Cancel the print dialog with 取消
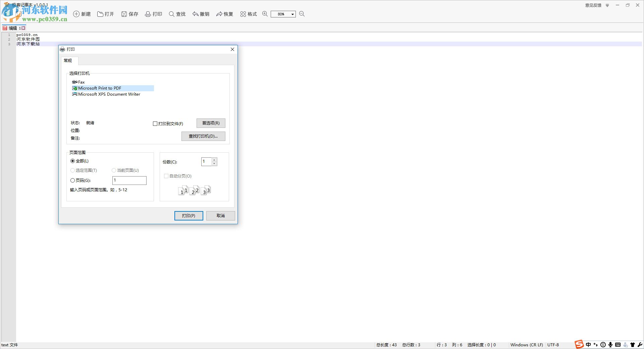Screen dimensions: 644x349 click(x=221, y=216)
